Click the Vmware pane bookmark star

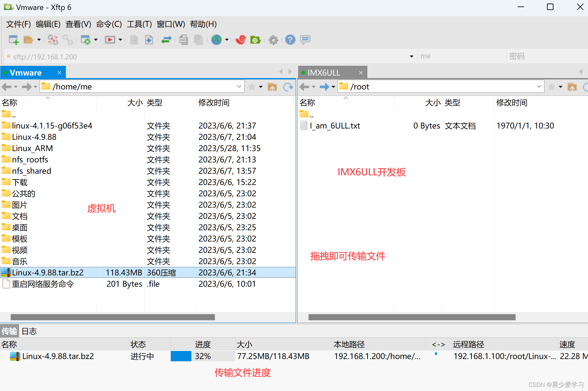252,87
